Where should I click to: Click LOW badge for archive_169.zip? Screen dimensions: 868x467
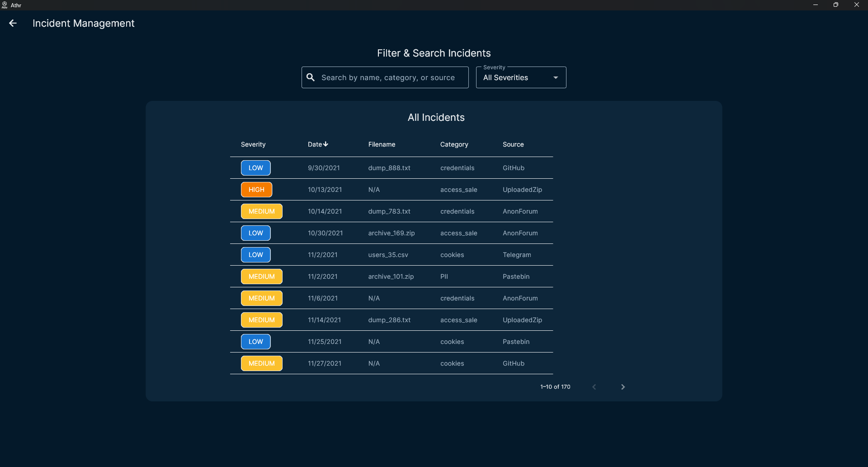pos(256,233)
